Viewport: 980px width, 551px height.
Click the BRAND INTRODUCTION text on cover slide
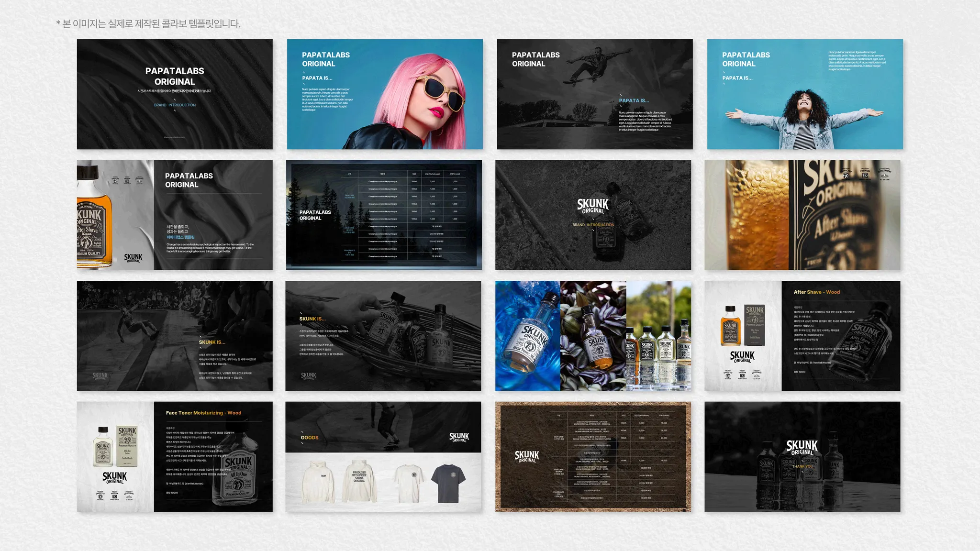[175, 105]
